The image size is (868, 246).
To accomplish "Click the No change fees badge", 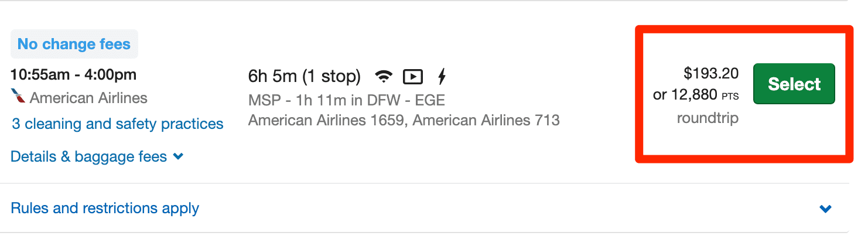I will point(74,44).
